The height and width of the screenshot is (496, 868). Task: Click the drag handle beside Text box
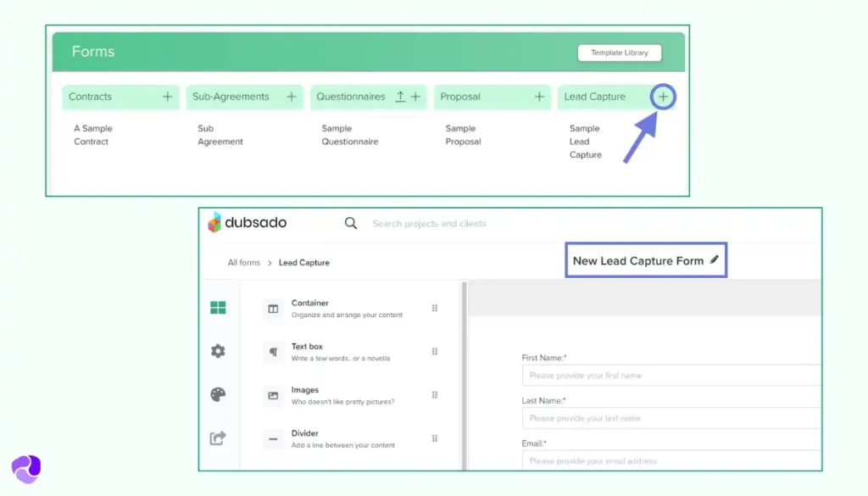click(435, 352)
